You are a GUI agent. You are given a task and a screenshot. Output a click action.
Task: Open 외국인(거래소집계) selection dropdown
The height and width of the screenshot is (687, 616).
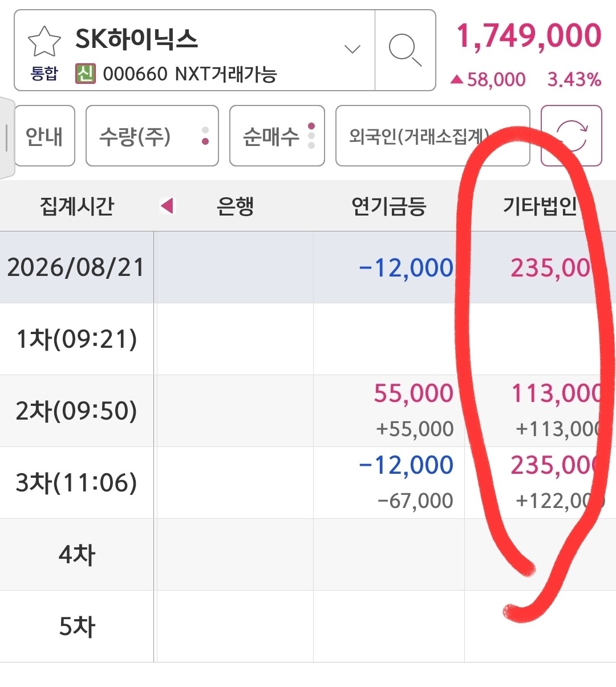coord(433,136)
